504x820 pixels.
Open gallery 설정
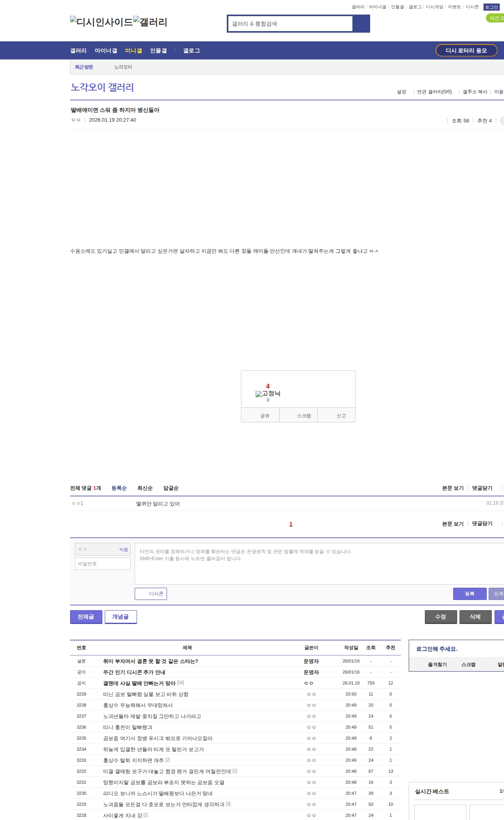tap(402, 92)
